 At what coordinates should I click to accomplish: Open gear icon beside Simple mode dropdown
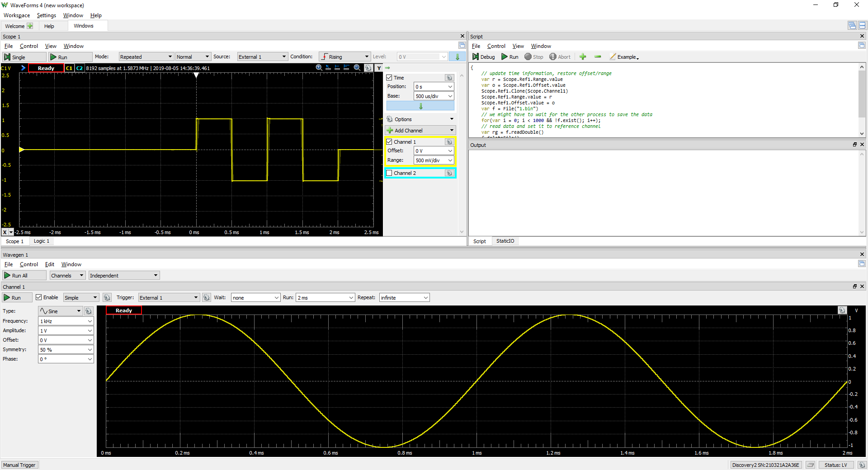(107, 297)
